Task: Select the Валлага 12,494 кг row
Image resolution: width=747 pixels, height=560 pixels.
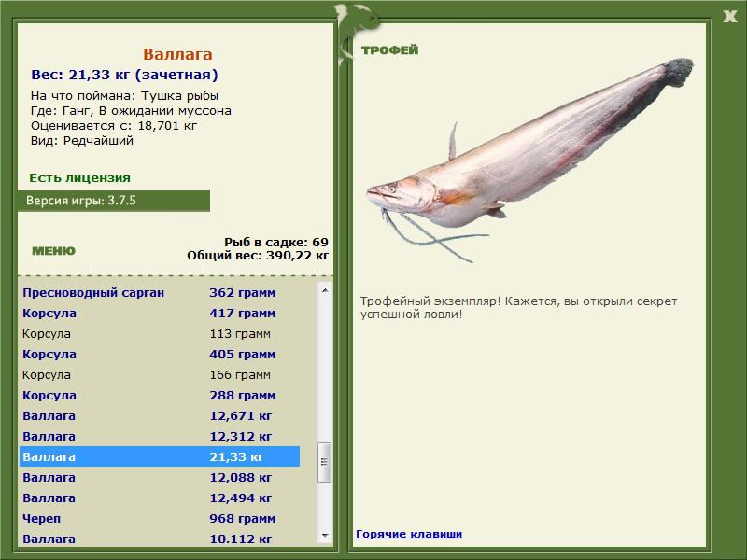Action: tap(160, 497)
